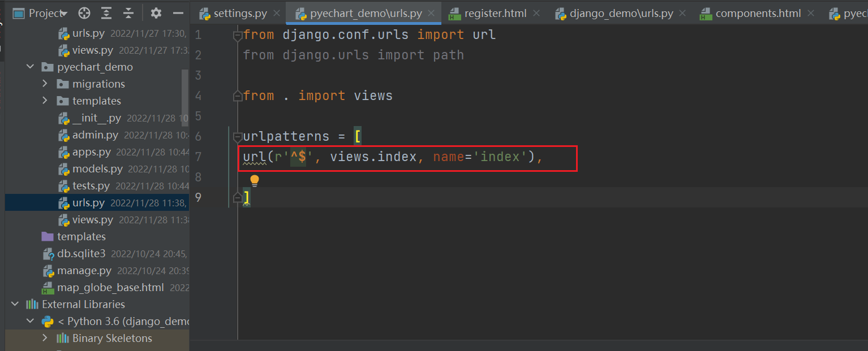868x351 pixels.
Task: Select admin.py in the project tree
Action: [96, 135]
